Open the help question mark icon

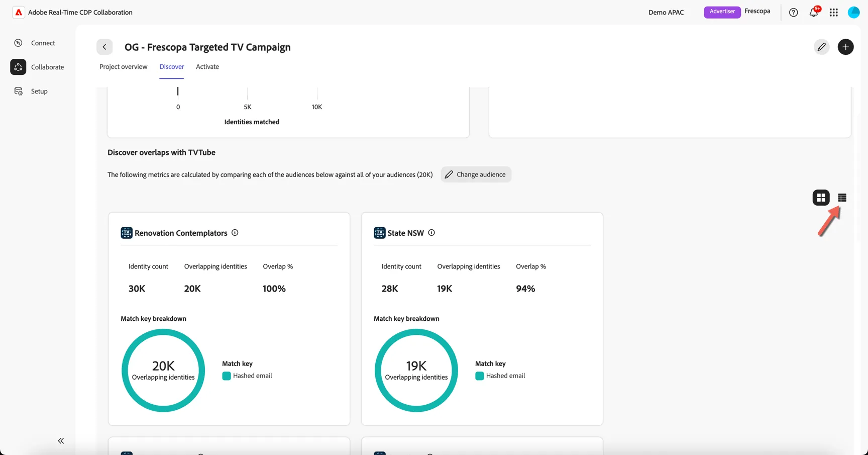click(x=793, y=13)
